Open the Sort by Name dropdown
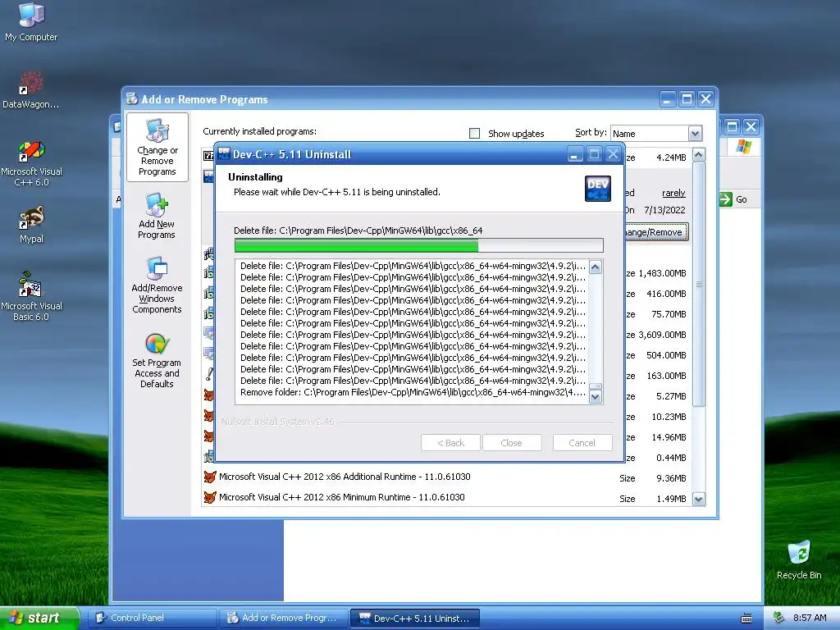The height and width of the screenshot is (630, 840). click(695, 134)
